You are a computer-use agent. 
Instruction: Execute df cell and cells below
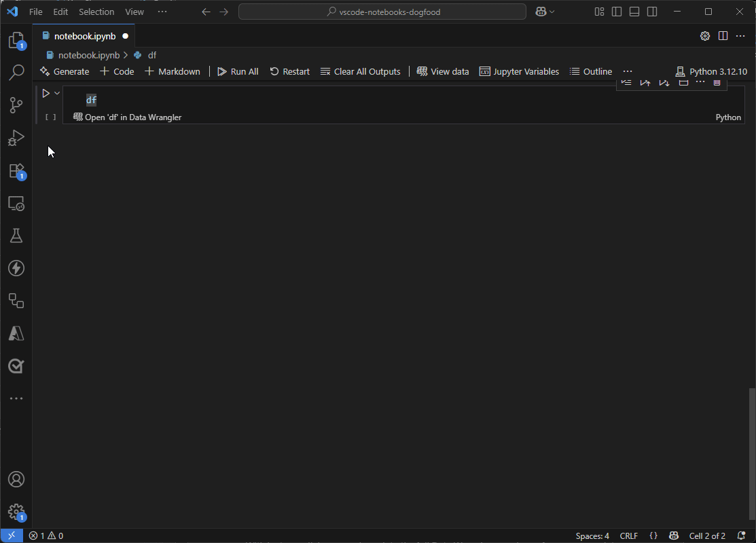(x=664, y=83)
